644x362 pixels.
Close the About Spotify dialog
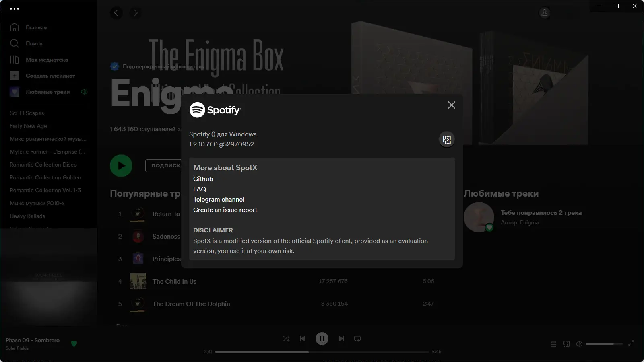tap(452, 105)
